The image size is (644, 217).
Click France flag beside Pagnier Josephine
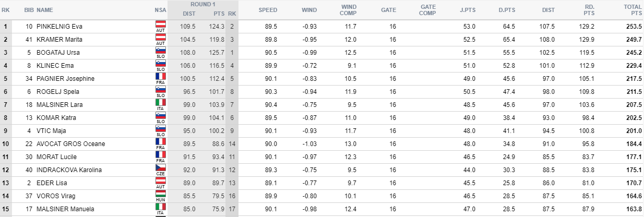pyautogui.click(x=161, y=77)
